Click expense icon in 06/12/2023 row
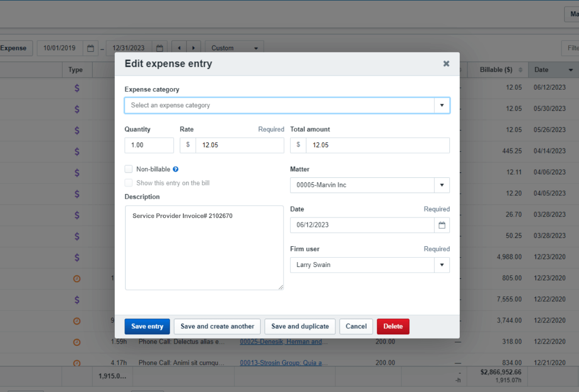 coord(77,88)
